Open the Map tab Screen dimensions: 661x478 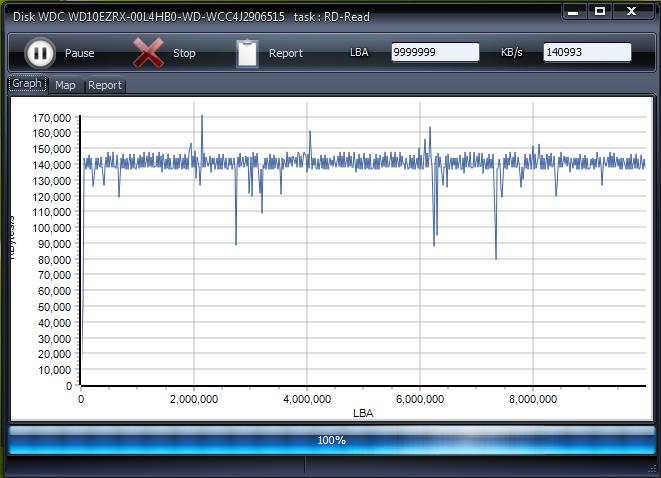(65, 85)
